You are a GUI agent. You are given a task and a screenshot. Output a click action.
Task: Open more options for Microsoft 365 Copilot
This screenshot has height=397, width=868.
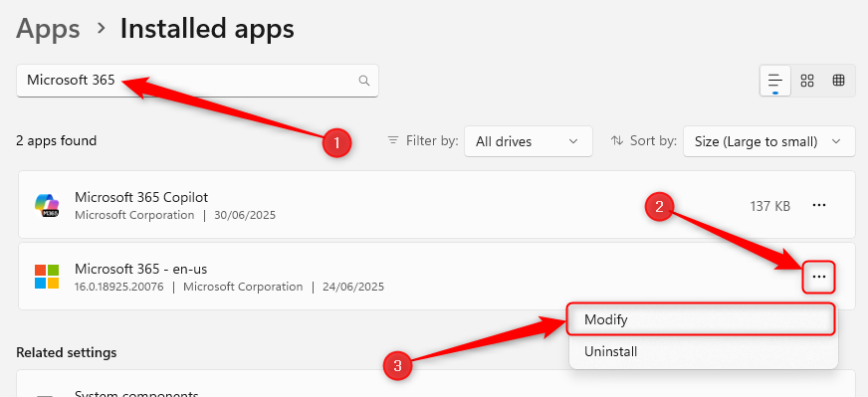pyautogui.click(x=819, y=205)
